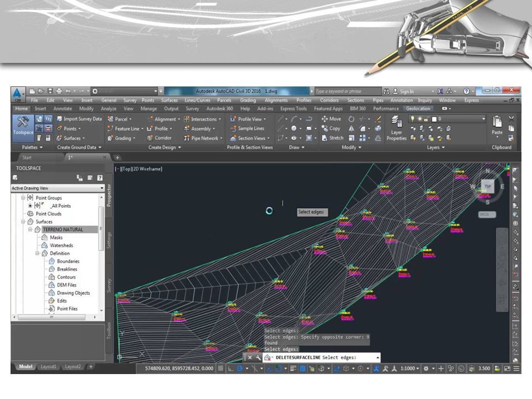Open the application menu A button
This screenshot has height=399, width=532.
click(17, 94)
